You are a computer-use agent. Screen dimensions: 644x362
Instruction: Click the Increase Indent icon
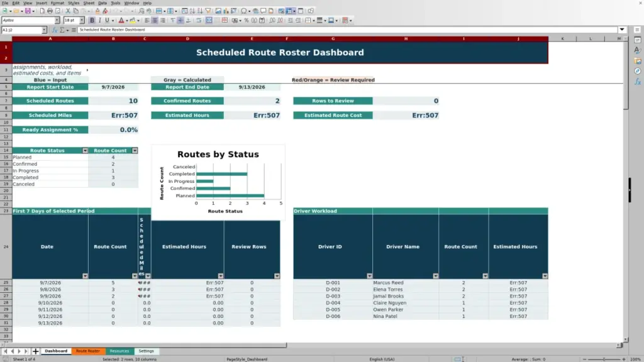tap(291, 20)
